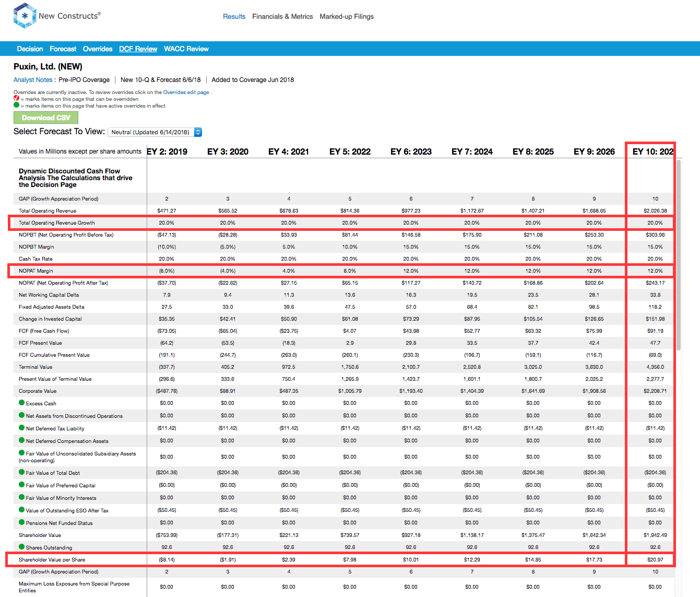Go to the Decision page
Image resolution: width=700 pixels, height=597 pixels.
pyautogui.click(x=30, y=49)
